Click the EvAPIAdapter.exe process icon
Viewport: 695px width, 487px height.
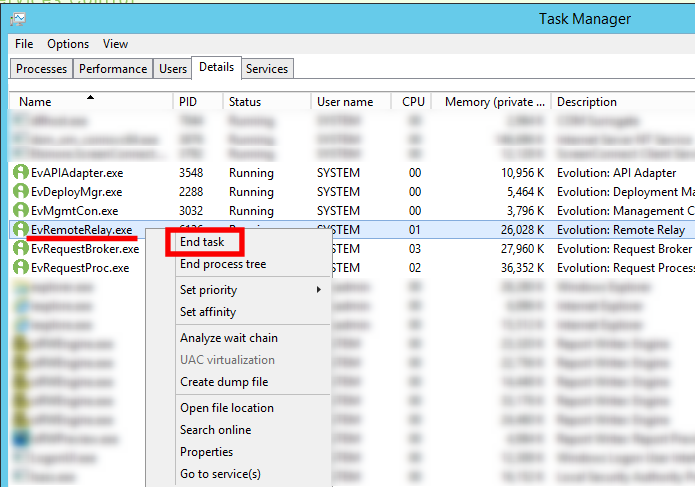tap(20, 172)
